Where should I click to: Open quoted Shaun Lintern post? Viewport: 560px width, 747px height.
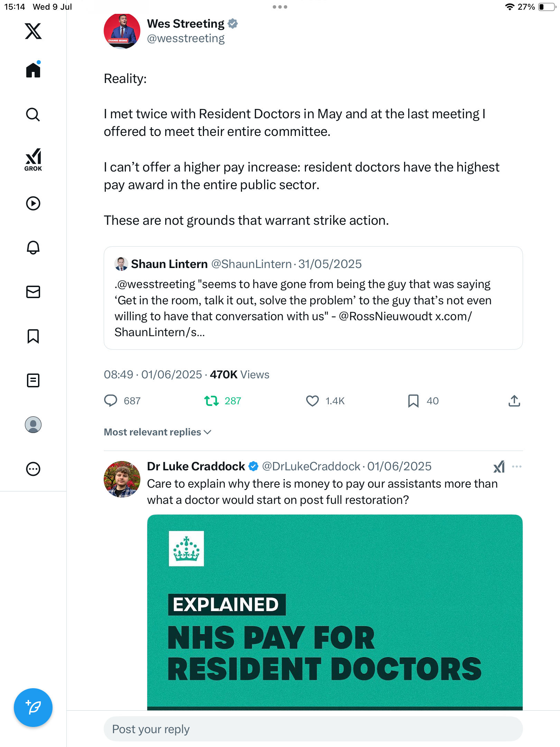(x=313, y=298)
